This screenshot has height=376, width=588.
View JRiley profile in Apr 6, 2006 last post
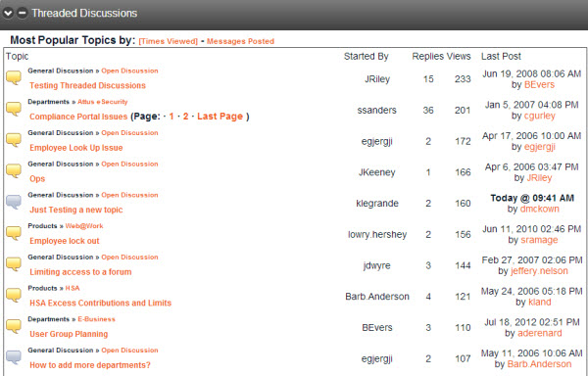(539, 178)
